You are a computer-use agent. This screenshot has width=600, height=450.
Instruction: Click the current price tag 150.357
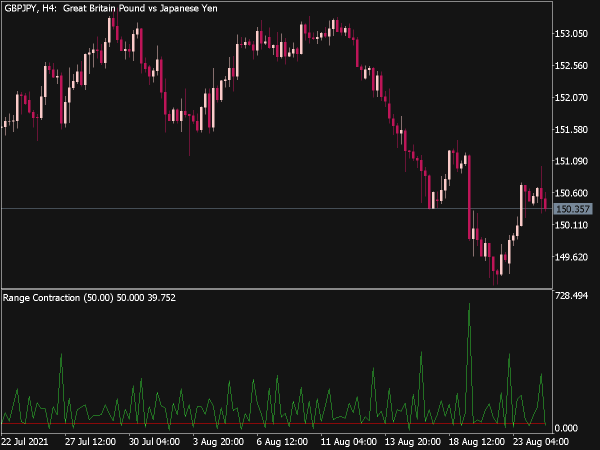pos(573,209)
